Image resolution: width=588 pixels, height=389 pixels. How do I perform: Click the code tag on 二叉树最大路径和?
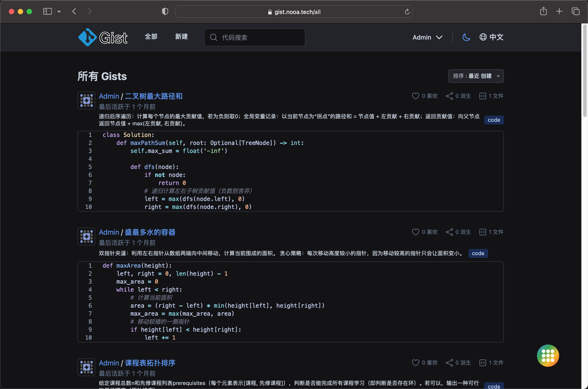494,120
